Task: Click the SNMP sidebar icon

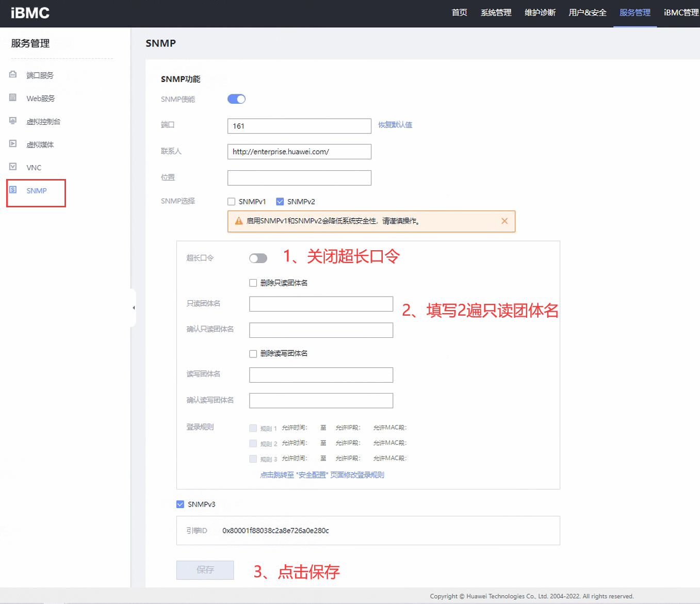Action: pyautogui.click(x=13, y=190)
